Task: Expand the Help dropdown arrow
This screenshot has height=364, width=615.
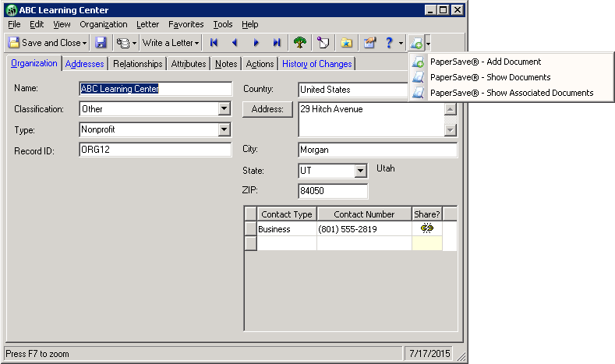Action: (401, 43)
